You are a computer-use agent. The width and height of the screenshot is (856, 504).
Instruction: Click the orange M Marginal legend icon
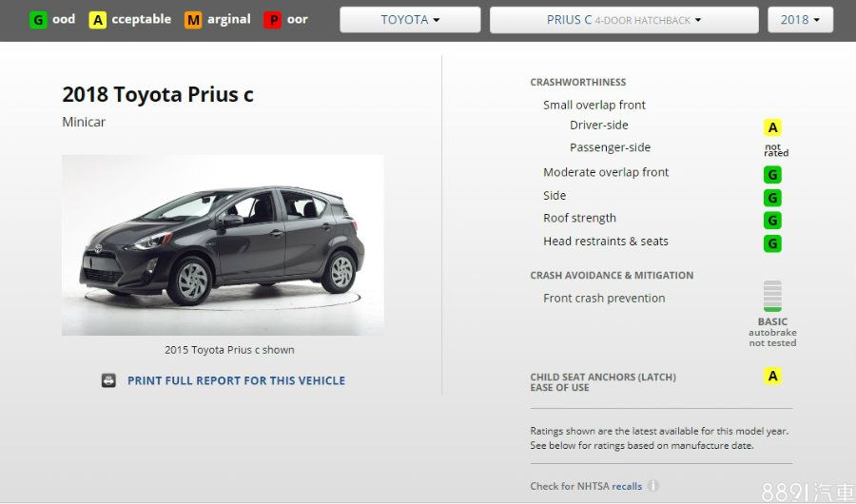[193, 20]
